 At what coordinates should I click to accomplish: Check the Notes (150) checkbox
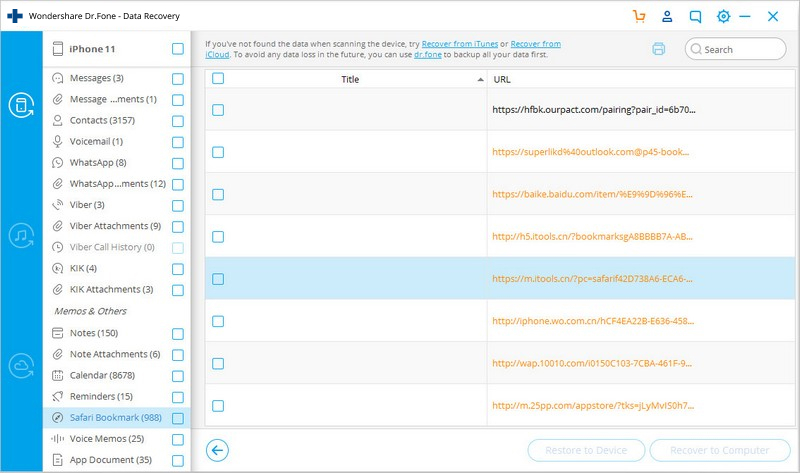tap(178, 334)
